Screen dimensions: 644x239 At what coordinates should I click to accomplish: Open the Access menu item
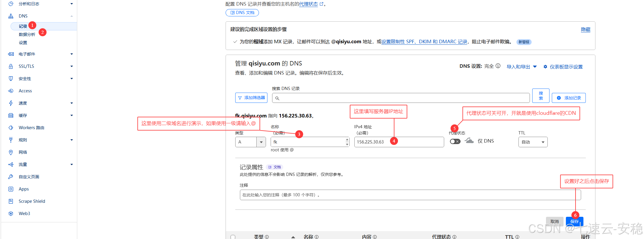pyautogui.click(x=25, y=91)
